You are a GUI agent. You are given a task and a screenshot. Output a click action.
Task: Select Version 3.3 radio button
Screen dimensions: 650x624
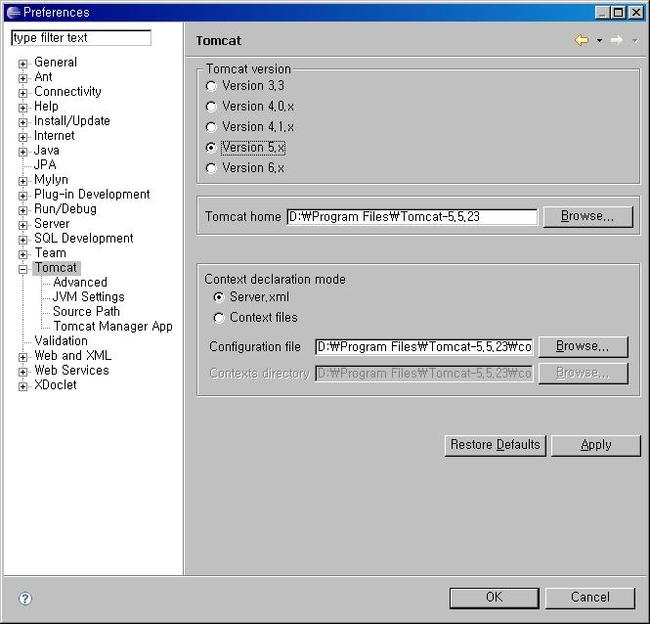pyautogui.click(x=211, y=86)
